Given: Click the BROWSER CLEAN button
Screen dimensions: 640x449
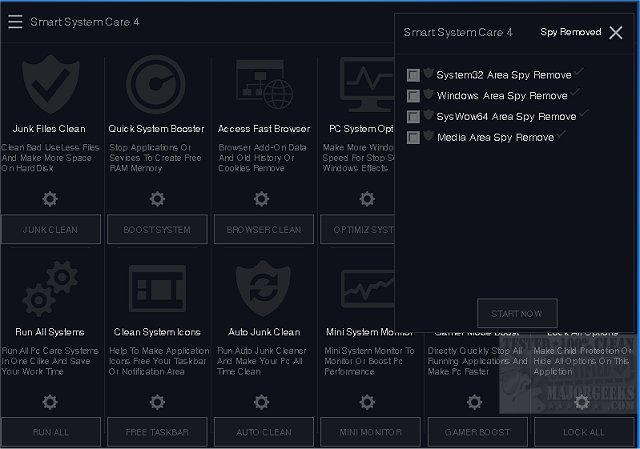Looking at the screenshot, I should (x=264, y=229).
